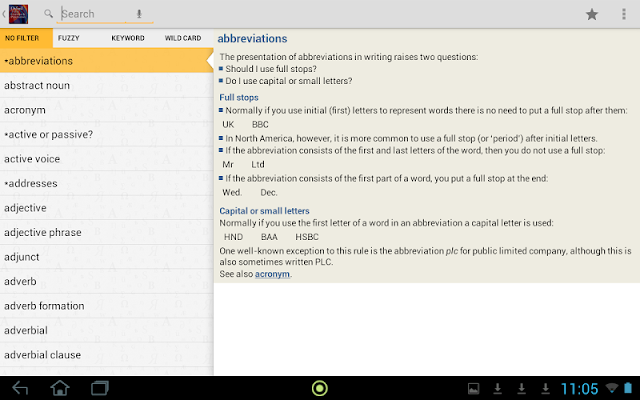Go to Android home screen

(60, 388)
